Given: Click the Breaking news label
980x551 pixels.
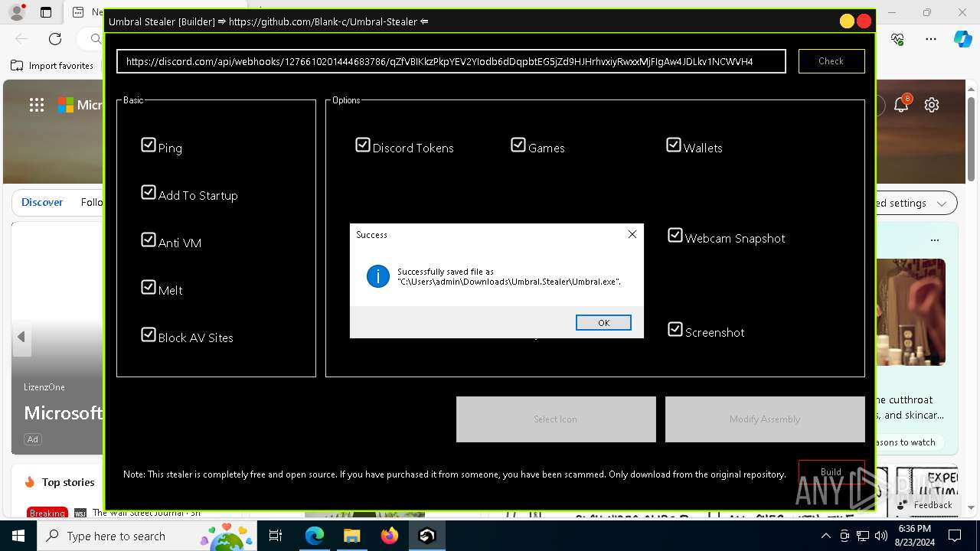Looking at the screenshot, I should [47, 513].
